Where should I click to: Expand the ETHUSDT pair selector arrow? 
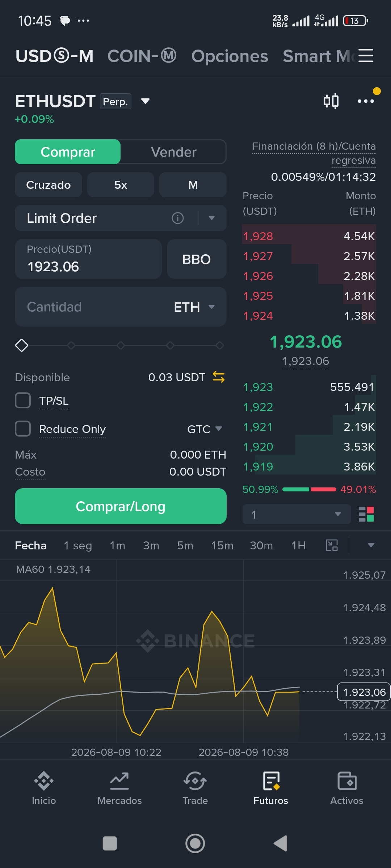(145, 101)
